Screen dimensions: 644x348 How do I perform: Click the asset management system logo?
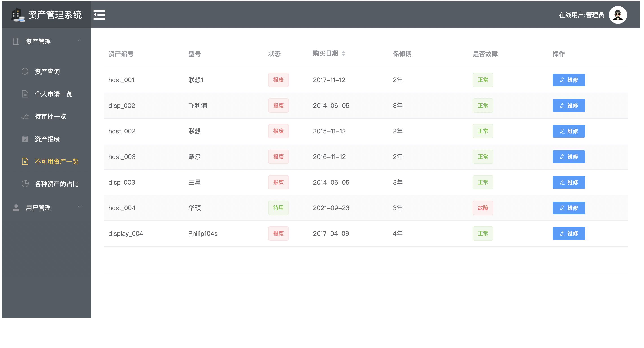(18, 15)
